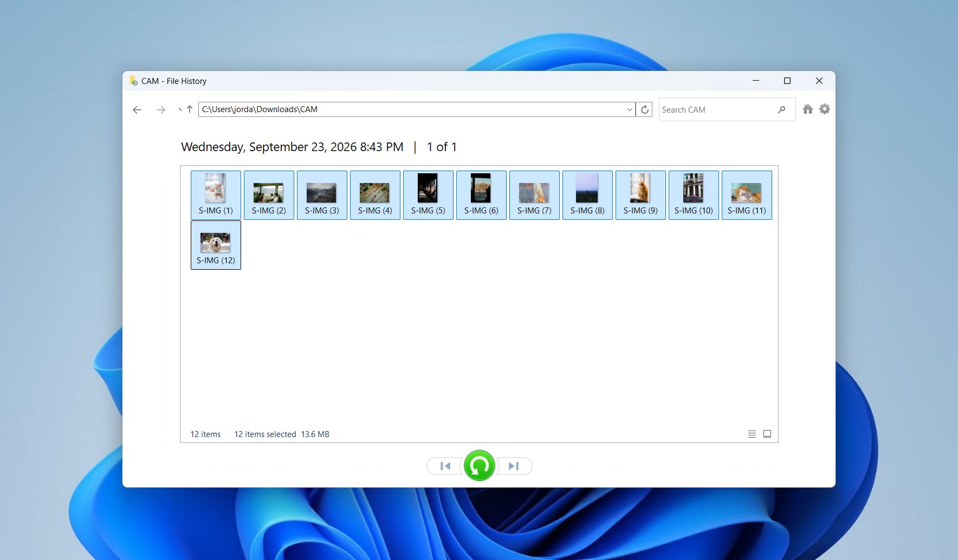Select the S-IMG (1) thumbnail
Screen dimensions: 958x560
216,195
